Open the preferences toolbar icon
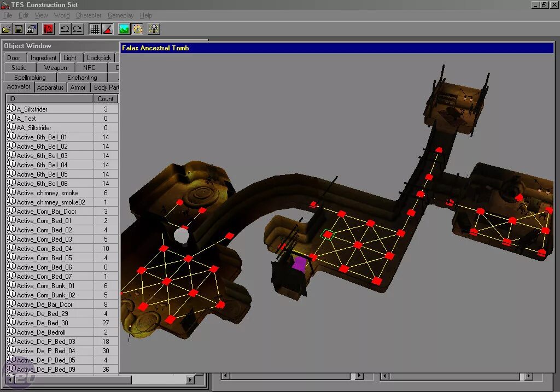 coord(31,29)
